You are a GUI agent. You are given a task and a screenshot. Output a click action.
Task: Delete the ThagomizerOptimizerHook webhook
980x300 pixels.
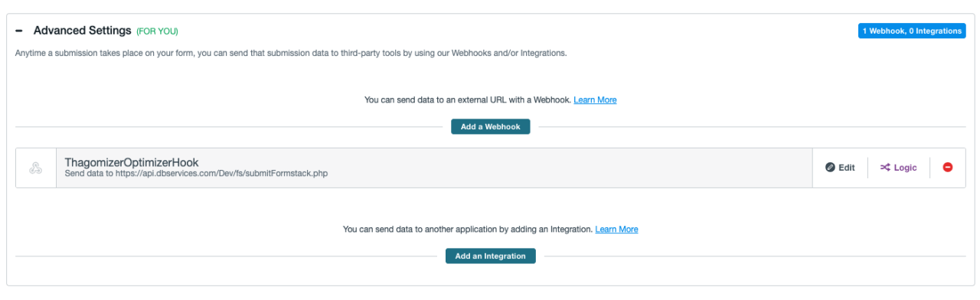tap(948, 168)
